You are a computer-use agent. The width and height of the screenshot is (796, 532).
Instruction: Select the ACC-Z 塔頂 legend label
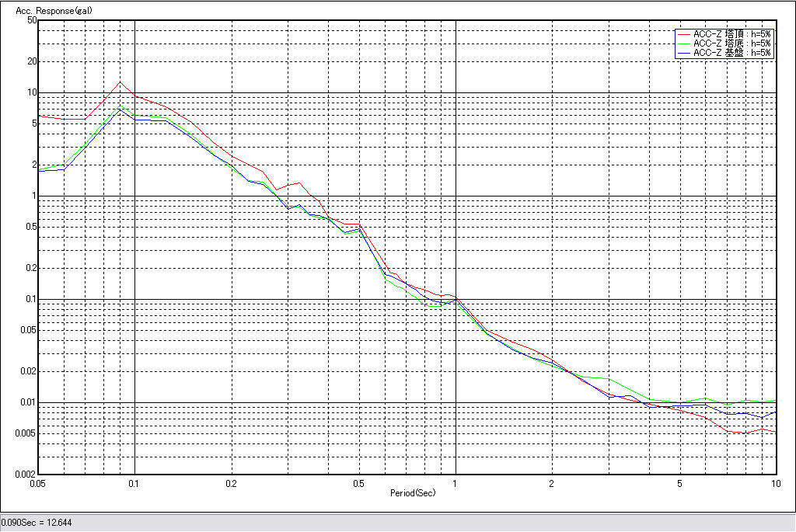731,34
